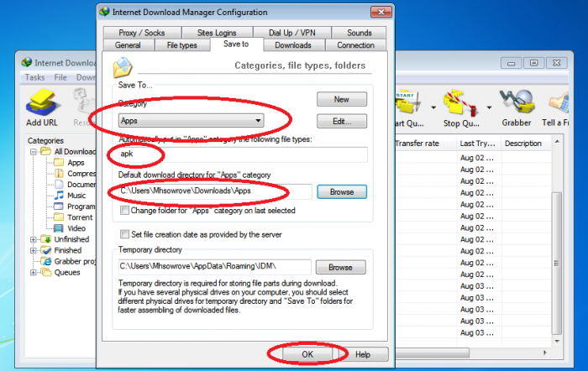This screenshot has width=588, height=371.
Task: Collapse the All Downloads tree node
Action: pyautogui.click(x=34, y=152)
